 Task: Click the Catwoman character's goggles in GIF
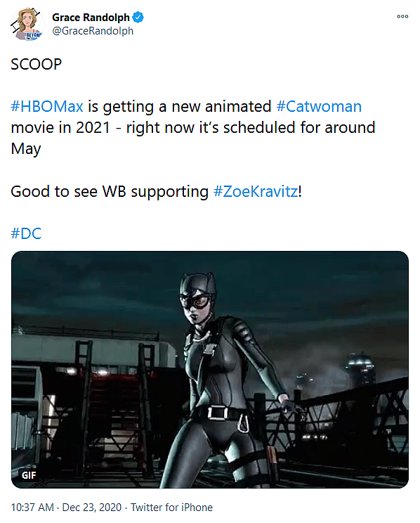click(x=197, y=301)
